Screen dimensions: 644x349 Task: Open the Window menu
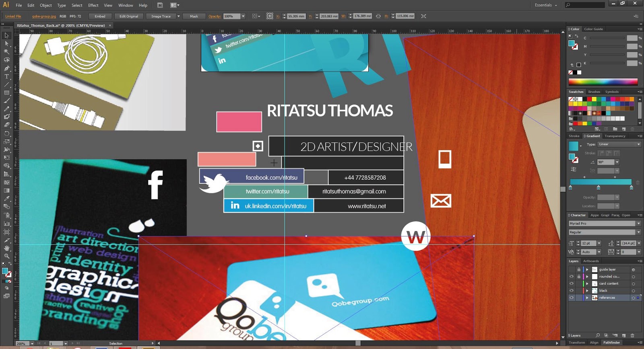[x=126, y=5]
